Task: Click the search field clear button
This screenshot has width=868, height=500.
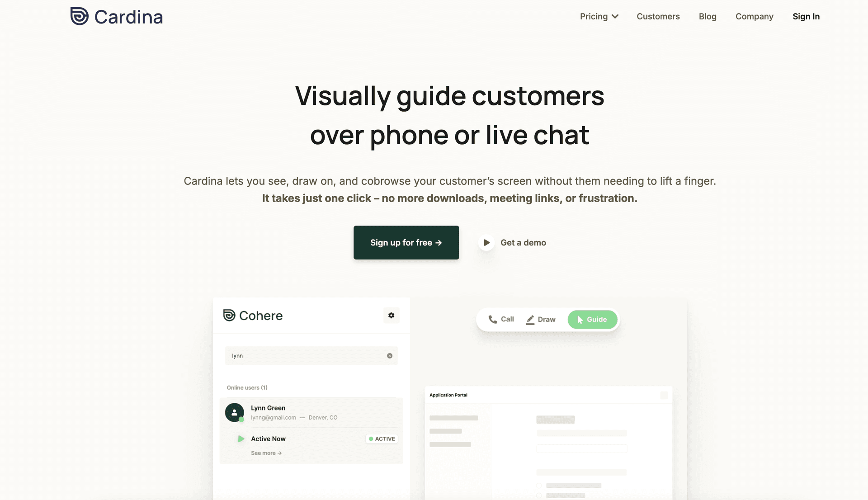Action: (x=389, y=356)
